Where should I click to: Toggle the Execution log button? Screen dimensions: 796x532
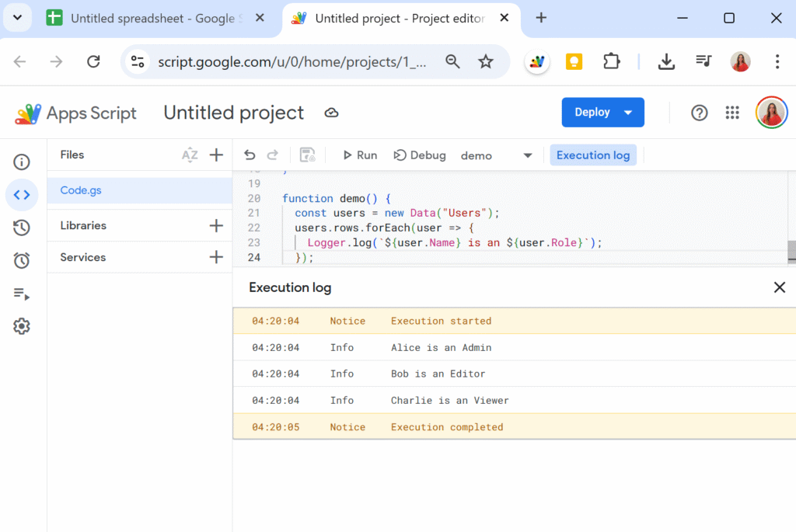click(x=593, y=155)
